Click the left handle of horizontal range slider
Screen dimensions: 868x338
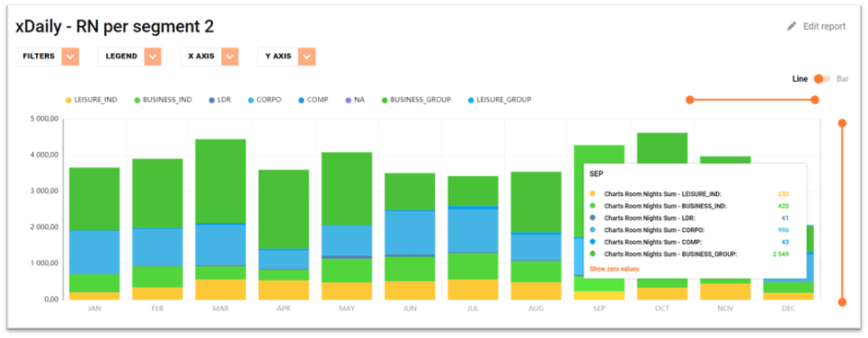pyautogui.click(x=690, y=100)
